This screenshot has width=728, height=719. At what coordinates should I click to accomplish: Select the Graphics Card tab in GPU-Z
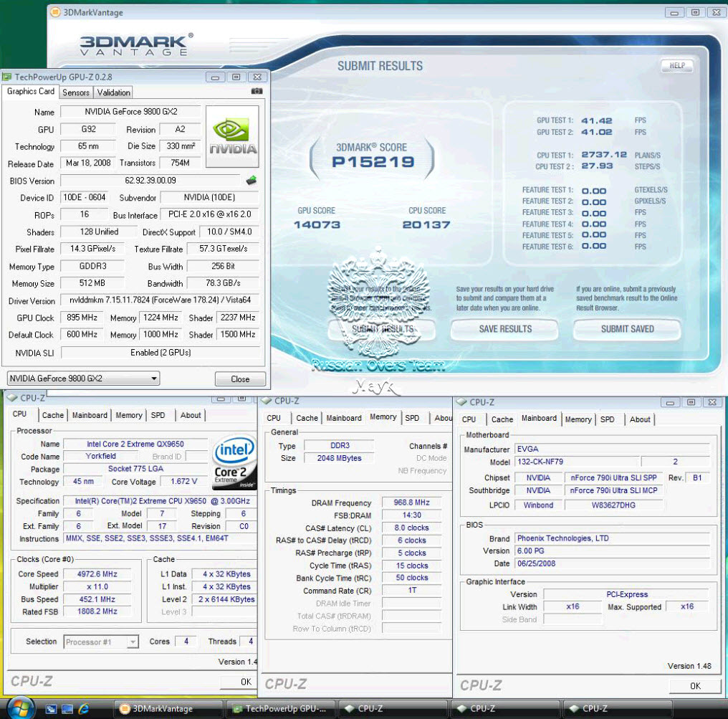[31, 92]
